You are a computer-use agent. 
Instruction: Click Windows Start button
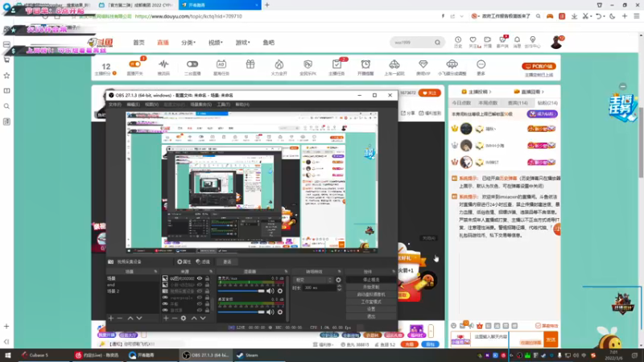point(7,355)
